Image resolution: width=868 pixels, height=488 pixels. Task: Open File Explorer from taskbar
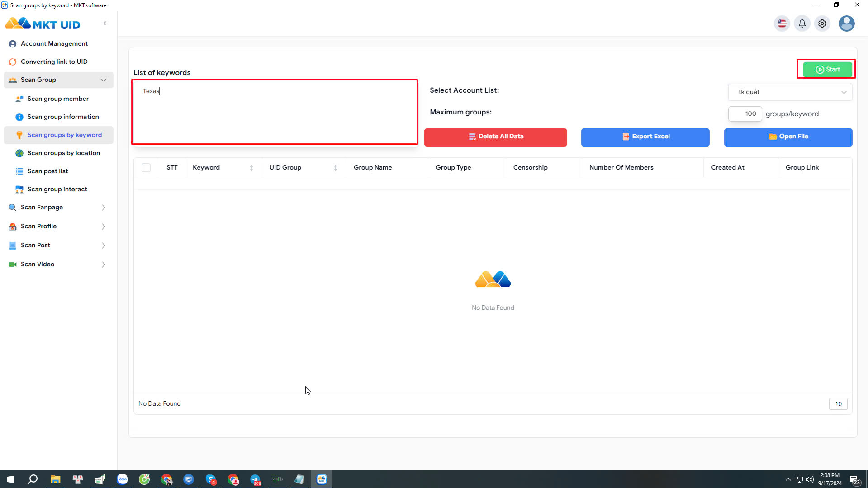tap(55, 479)
